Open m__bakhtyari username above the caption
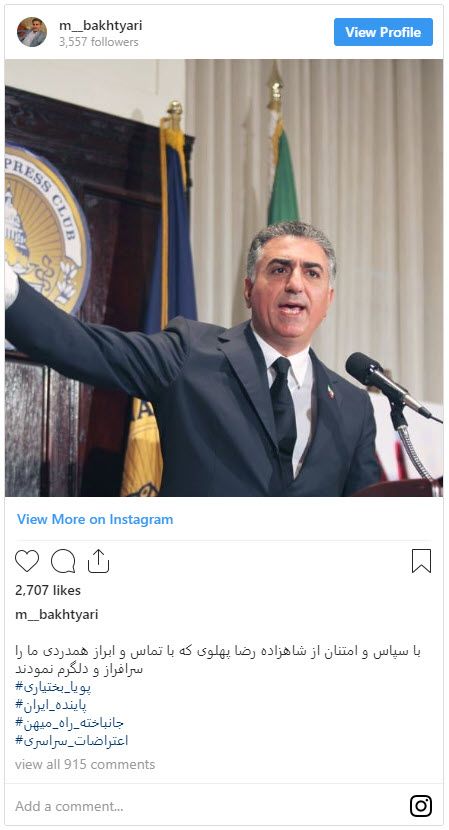 point(57,615)
